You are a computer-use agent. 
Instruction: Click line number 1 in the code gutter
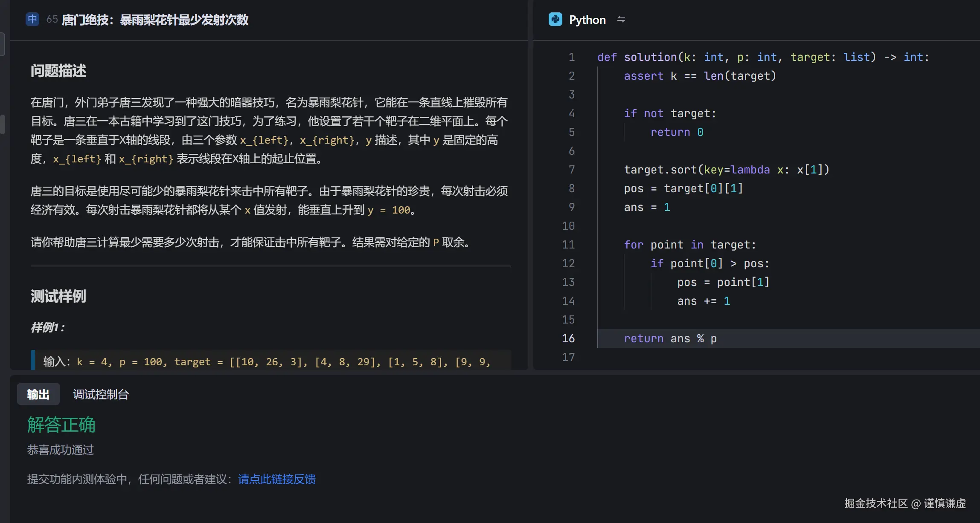click(x=572, y=57)
